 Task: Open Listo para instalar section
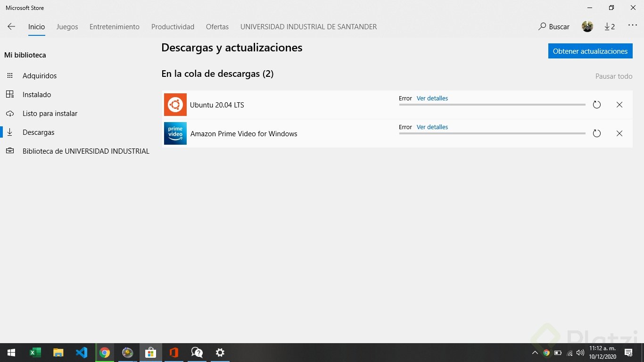50,114
